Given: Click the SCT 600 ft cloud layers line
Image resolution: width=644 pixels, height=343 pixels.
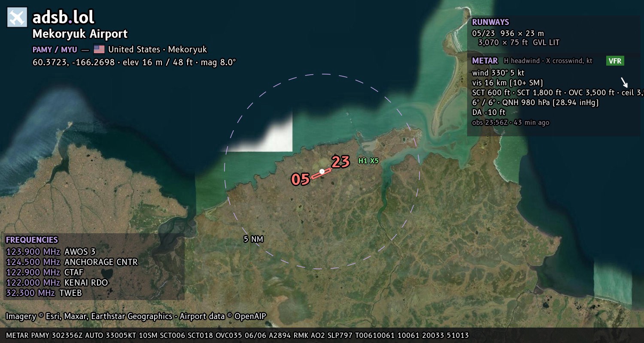Looking at the screenshot, I should [557, 93].
